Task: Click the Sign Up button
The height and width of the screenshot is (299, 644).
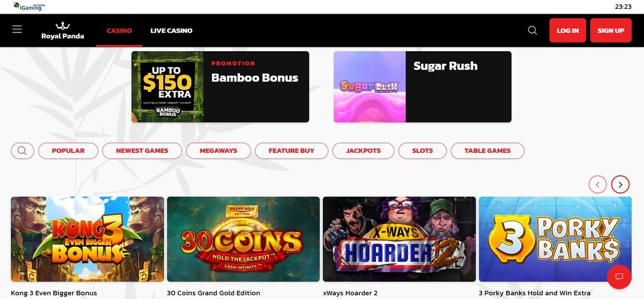Action: tap(611, 31)
